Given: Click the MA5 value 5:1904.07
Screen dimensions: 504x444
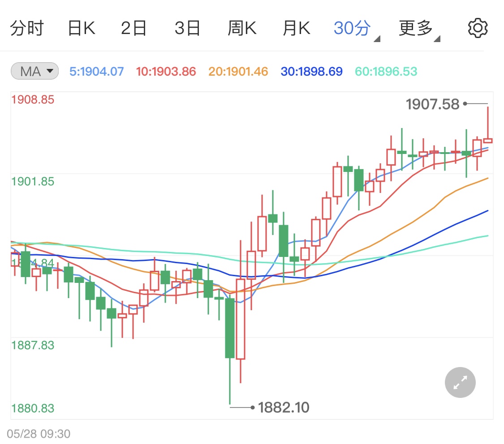Looking at the screenshot, I should tap(96, 71).
